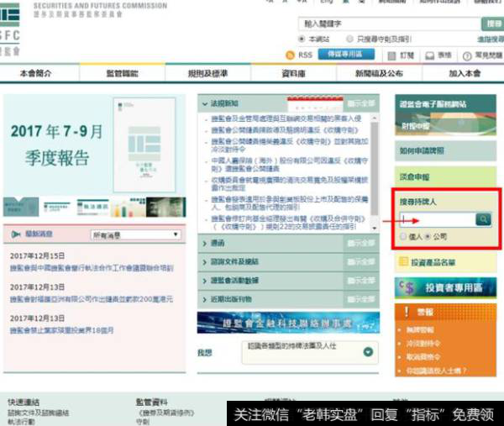The image size is (504, 426).
Task: Open the 所有消息 news filter dropdown
Action: 135,235
